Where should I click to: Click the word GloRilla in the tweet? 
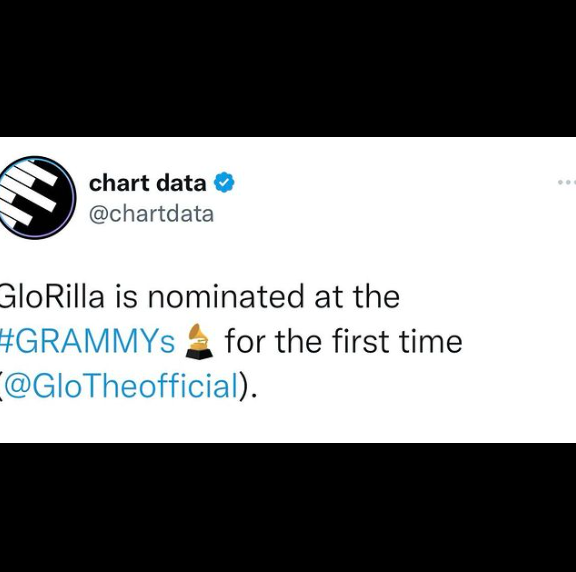point(52,296)
